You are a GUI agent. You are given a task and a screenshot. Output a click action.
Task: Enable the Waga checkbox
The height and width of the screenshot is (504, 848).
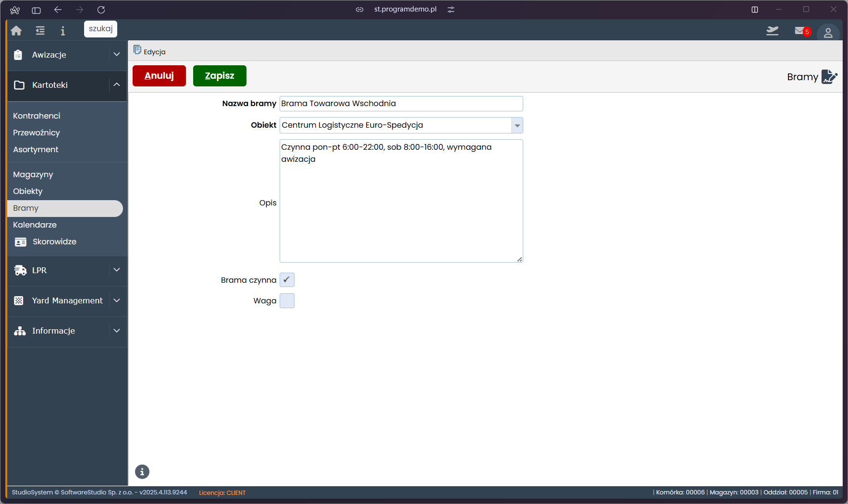[x=287, y=301]
